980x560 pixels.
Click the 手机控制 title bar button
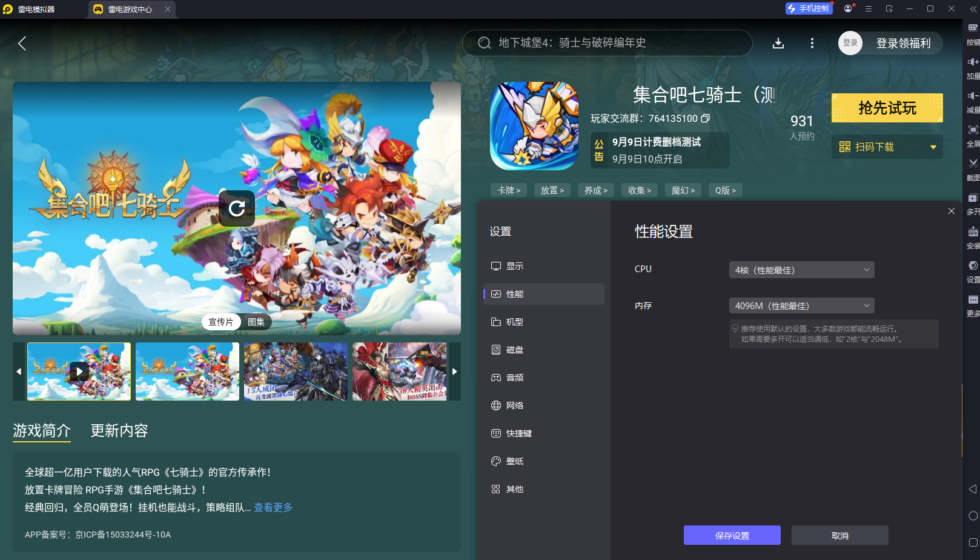[x=809, y=8]
